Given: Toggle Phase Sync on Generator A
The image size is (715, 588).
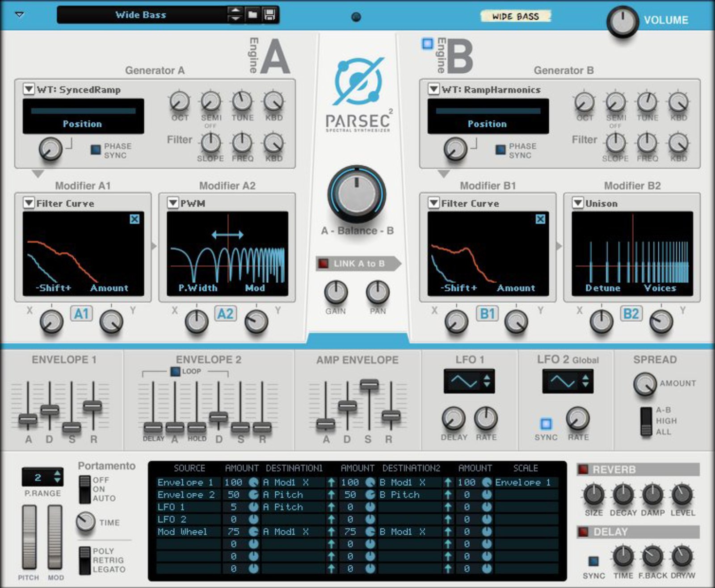Looking at the screenshot, I should [x=95, y=150].
